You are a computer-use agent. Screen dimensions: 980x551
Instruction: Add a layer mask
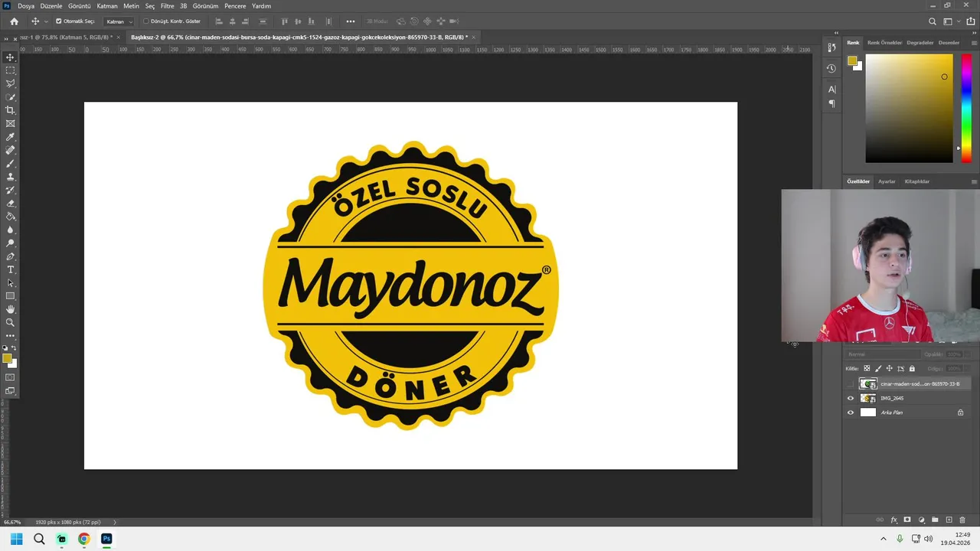907,520
